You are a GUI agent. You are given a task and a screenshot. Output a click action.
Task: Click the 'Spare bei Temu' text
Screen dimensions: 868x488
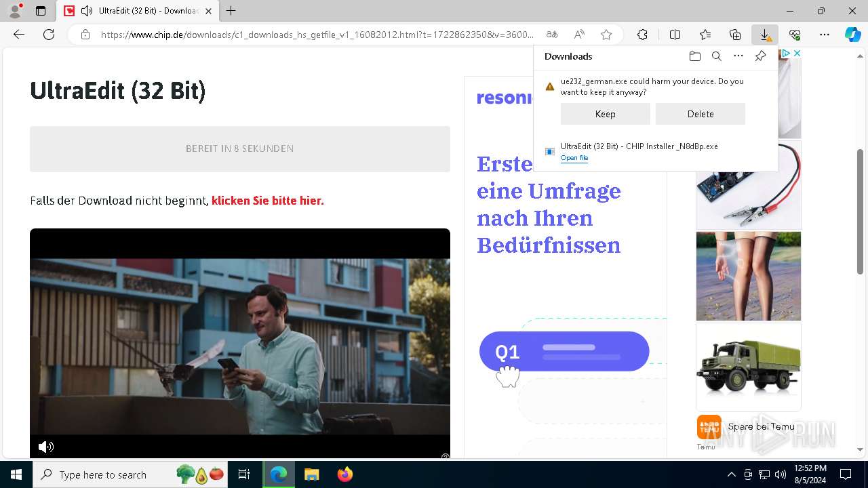click(761, 426)
